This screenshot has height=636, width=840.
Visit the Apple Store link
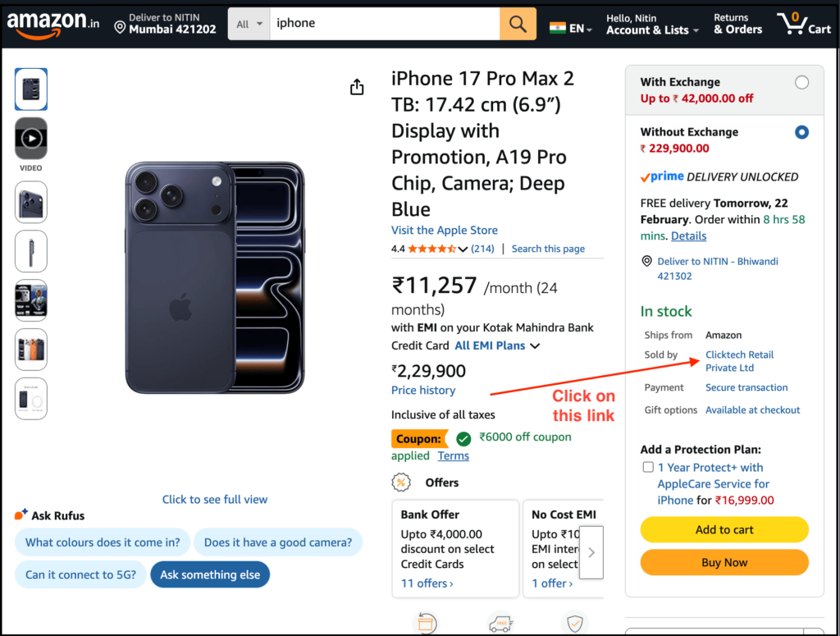click(x=444, y=230)
